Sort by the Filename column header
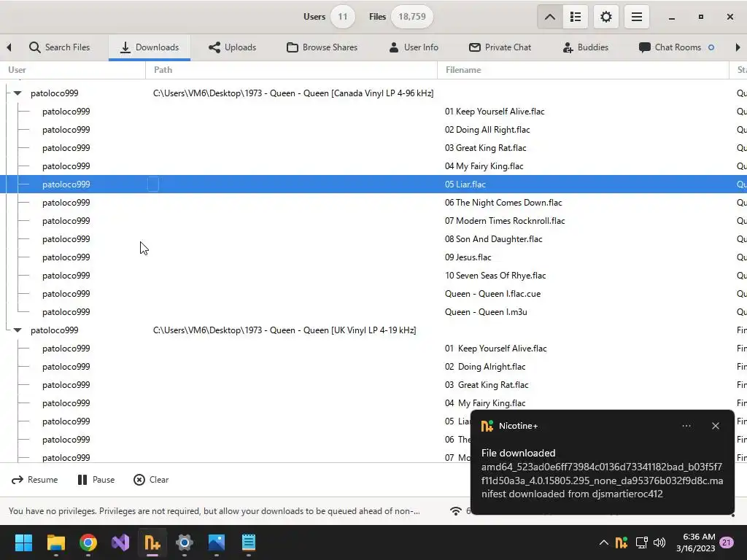Viewport: 747px width, 560px height. pos(583,70)
